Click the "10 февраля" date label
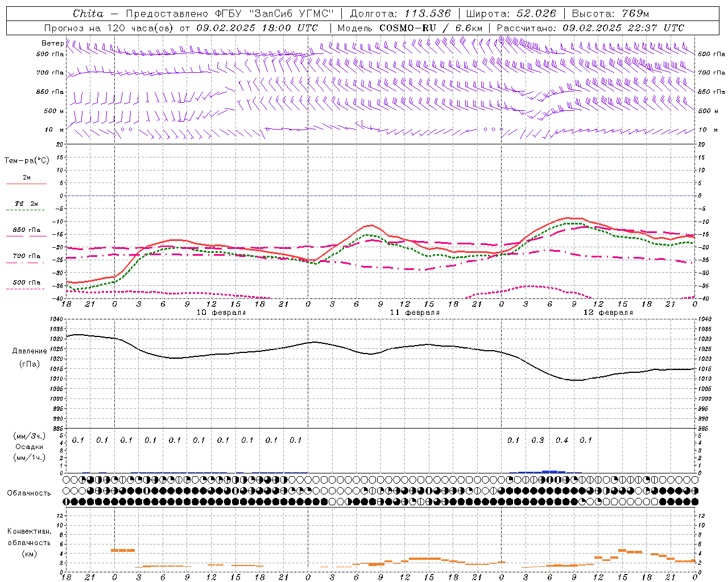This screenshot has width=728, height=582. click(x=221, y=313)
